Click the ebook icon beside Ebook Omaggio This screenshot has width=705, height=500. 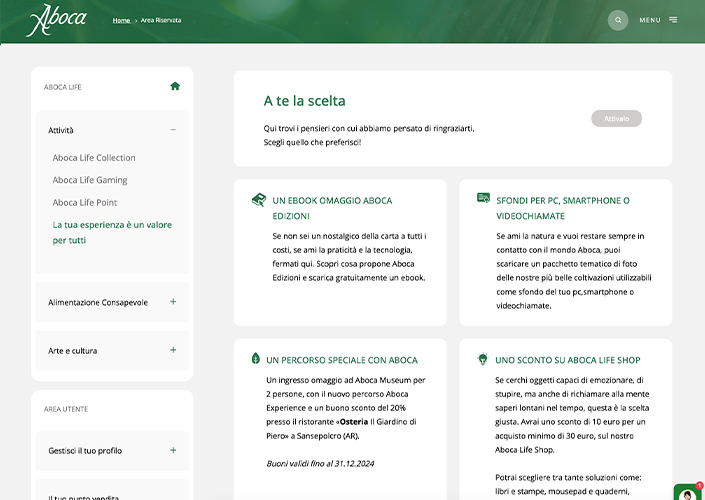tap(259, 200)
